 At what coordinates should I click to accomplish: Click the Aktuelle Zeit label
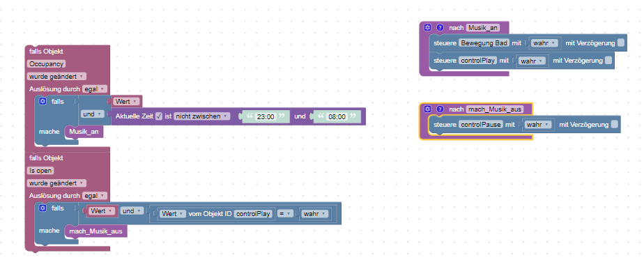click(x=135, y=116)
